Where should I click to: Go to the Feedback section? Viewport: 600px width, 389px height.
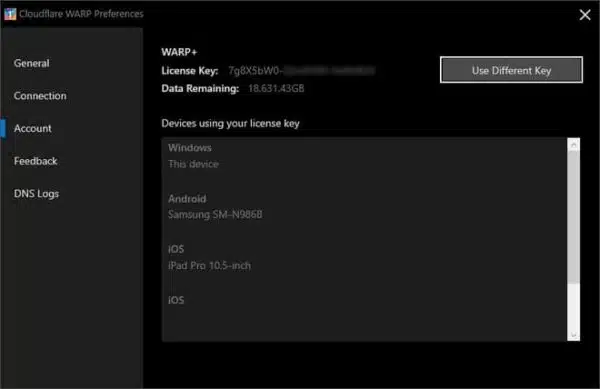pos(36,161)
